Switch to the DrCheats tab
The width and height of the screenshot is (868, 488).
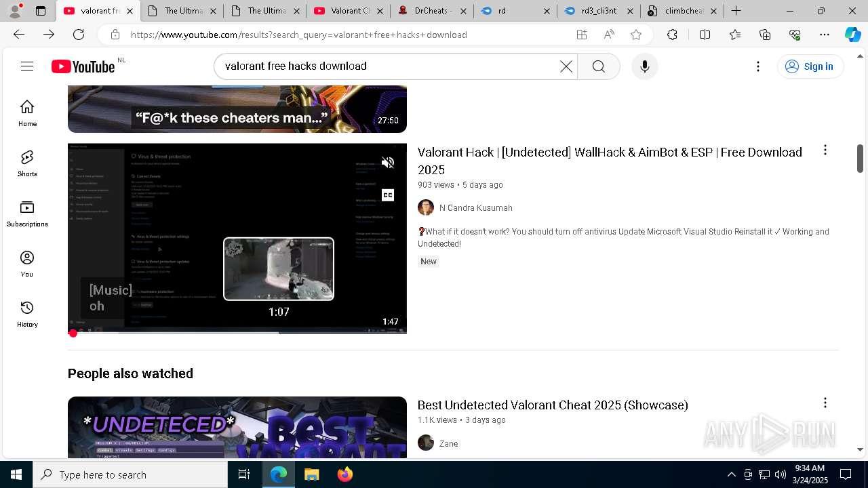(432, 11)
